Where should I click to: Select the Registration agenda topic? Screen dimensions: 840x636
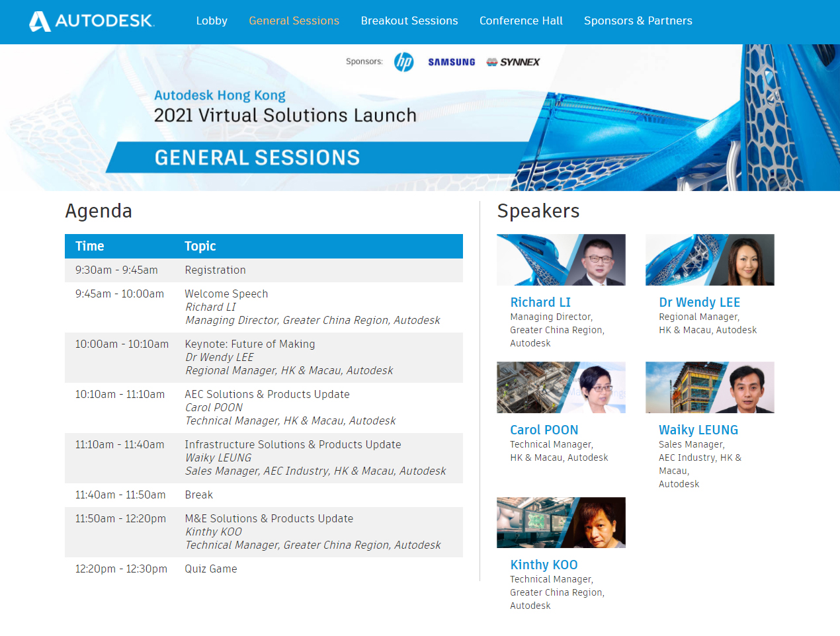tap(216, 270)
